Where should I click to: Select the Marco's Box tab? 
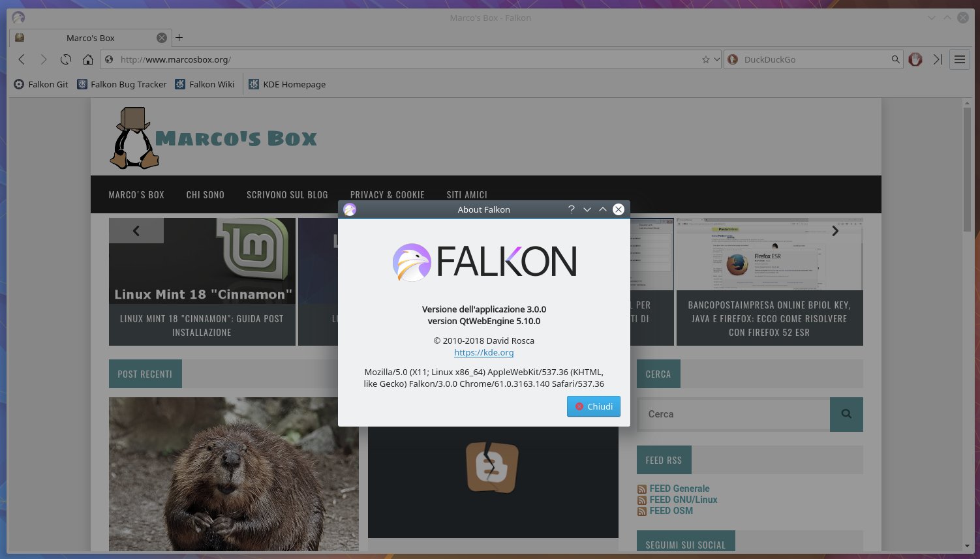90,38
